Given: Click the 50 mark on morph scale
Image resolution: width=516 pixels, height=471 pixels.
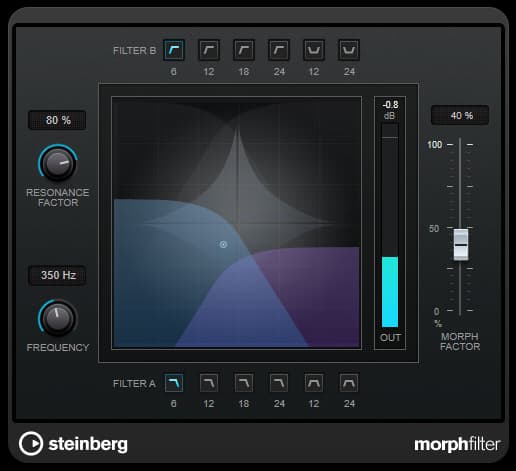Looking at the screenshot, I should click(x=434, y=229).
